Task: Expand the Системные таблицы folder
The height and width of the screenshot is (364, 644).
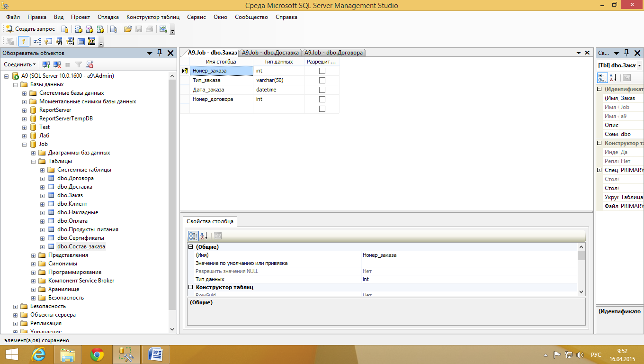Action: (43, 170)
